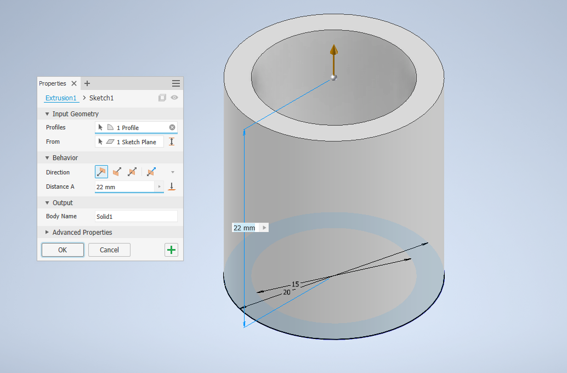Open the Distance A value flyout arrow
567x373 pixels.
pyautogui.click(x=159, y=187)
